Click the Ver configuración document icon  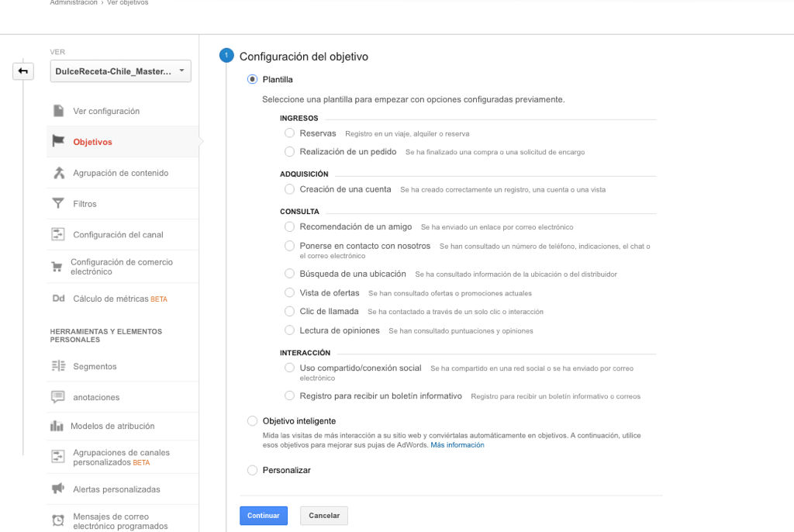(x=58, y=111)
